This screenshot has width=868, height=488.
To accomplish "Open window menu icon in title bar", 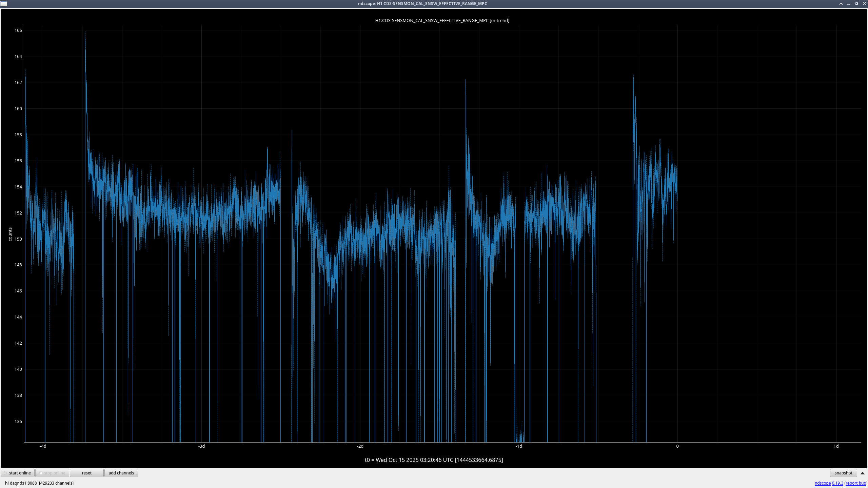I will 4,3.
